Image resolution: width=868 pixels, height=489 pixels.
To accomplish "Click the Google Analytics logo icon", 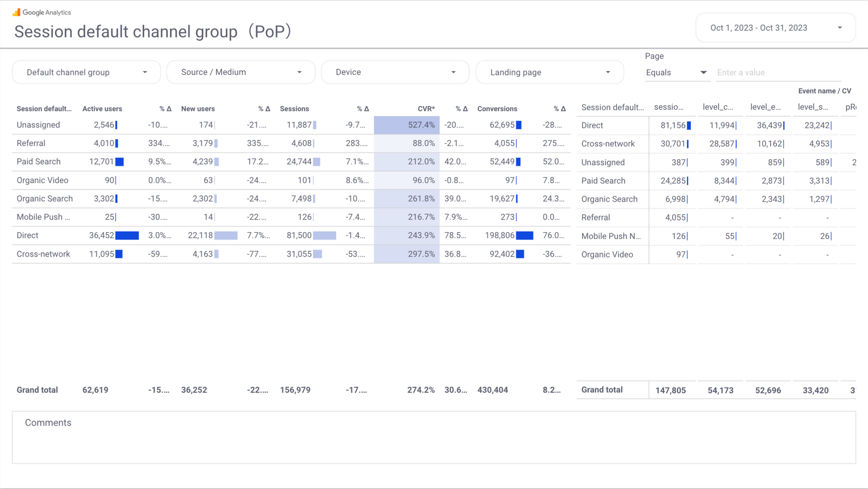I will click(x=17, y=12).
